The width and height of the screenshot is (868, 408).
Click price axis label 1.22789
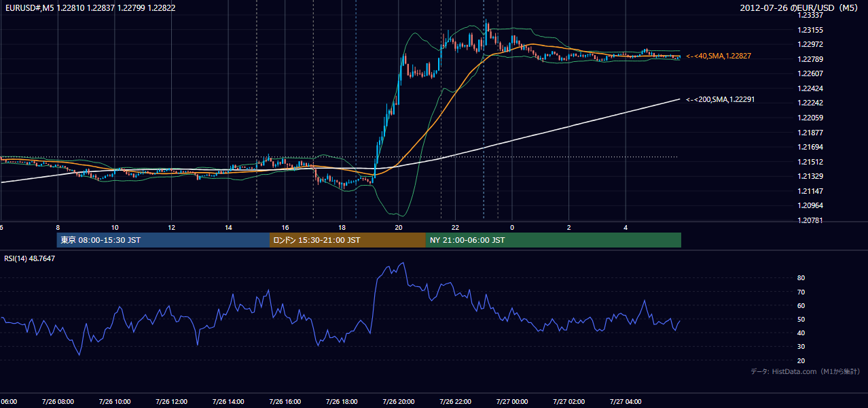[810, 59]
